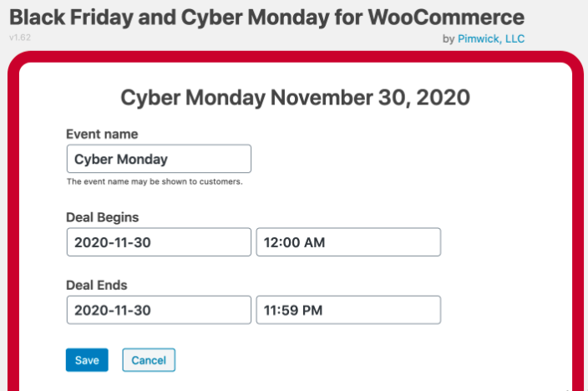Click the event name helper text
The image size is (588, 391).
point(155,181)
